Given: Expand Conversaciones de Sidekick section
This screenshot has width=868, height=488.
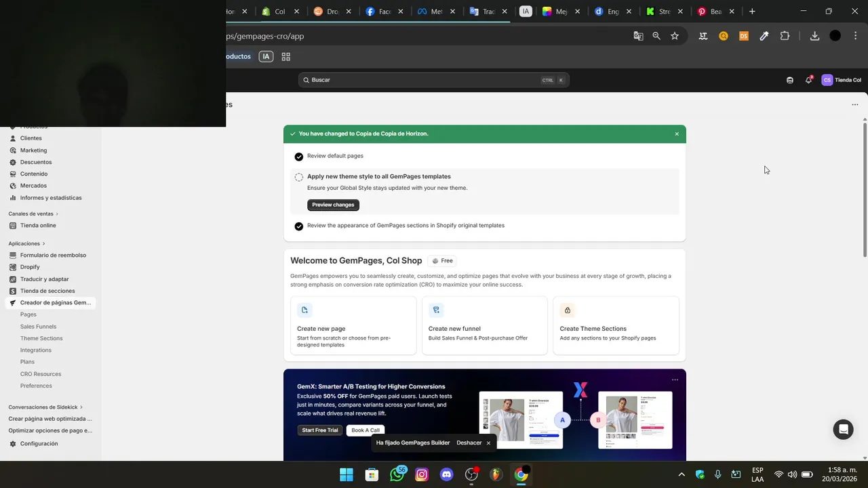Looking at the screenshot, I should [x=45, y=407].
